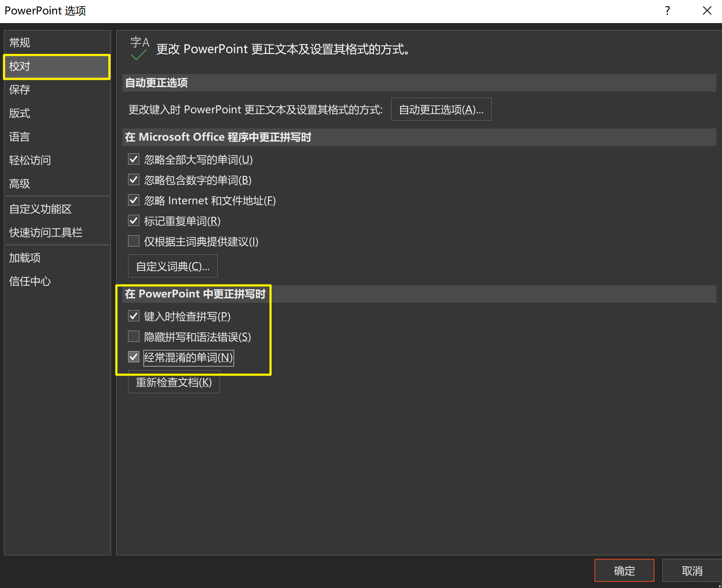The image size is (722, 588).
Task: Go to the 轻松访问 category
Action: pos(57,160)
